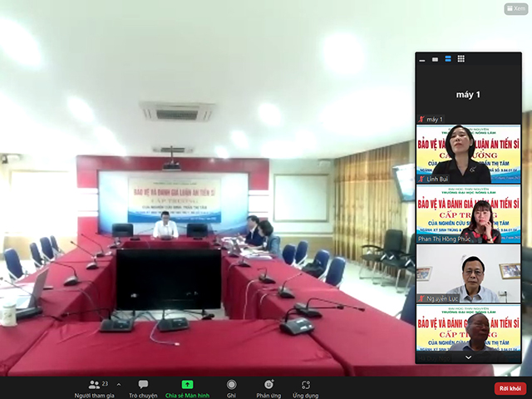Image resolution: width=532 pixels, height=399 pixels.
Task: Select Nguyễn Lực's video thumbnail
Action: (x=468, y=273)
